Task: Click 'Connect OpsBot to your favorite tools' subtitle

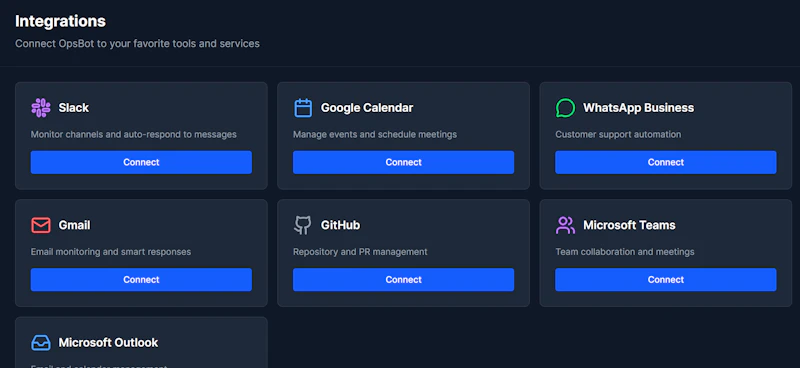Action: pos(137,44)
